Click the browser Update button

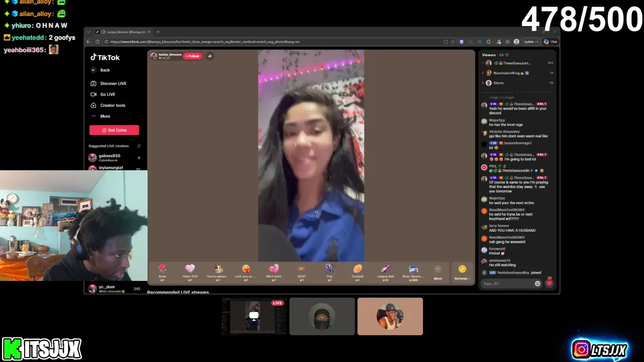click(x=530, y=42)
